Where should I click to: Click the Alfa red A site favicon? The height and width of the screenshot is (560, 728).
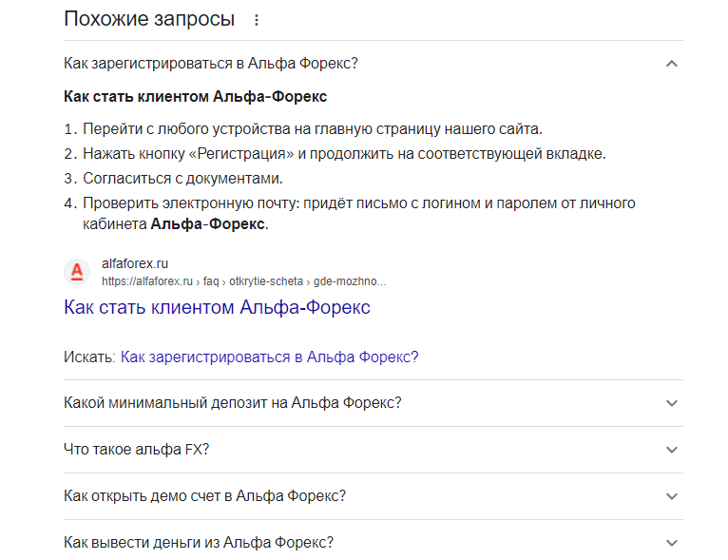[x=77, y=272]
